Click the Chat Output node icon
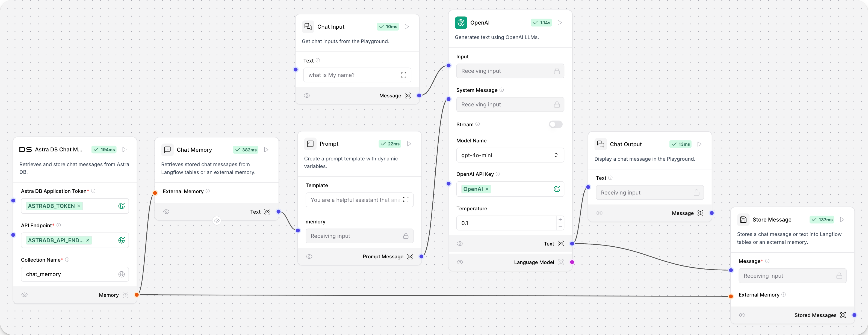The height and width of the screenshot is (335, 868). 601,144
